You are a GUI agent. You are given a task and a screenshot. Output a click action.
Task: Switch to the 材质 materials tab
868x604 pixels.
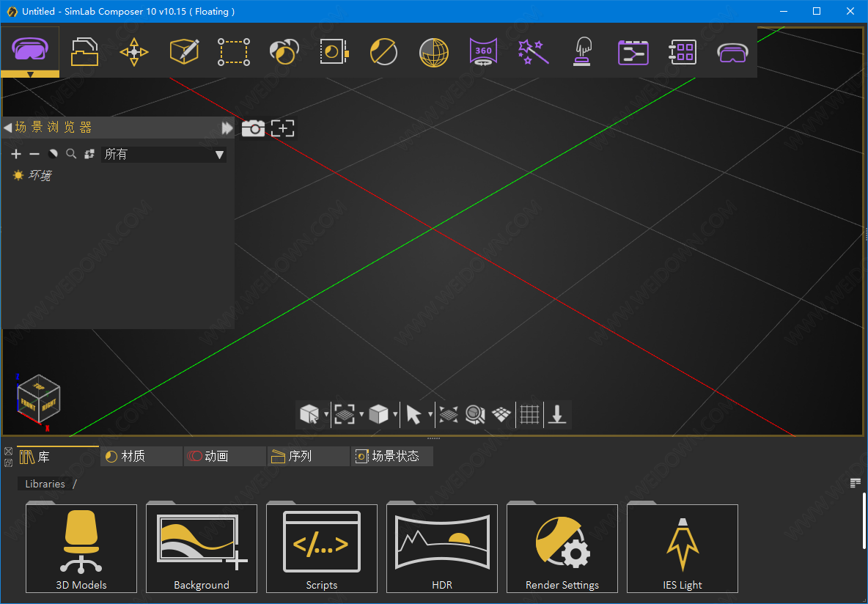pos(141,456)
